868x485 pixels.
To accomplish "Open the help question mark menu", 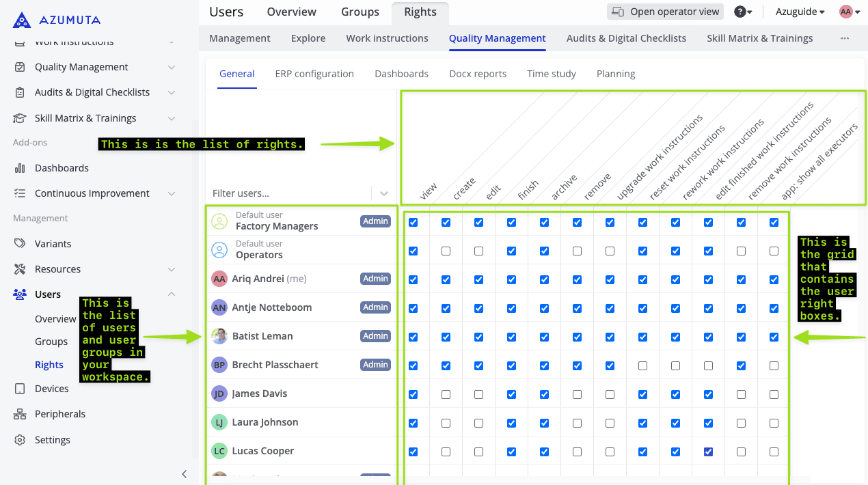I will (x=740, y=12).
